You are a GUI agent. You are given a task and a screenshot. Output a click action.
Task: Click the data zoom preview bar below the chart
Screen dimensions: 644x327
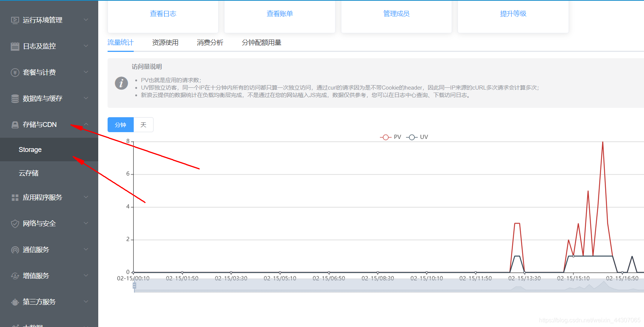(x=389, y=285)
